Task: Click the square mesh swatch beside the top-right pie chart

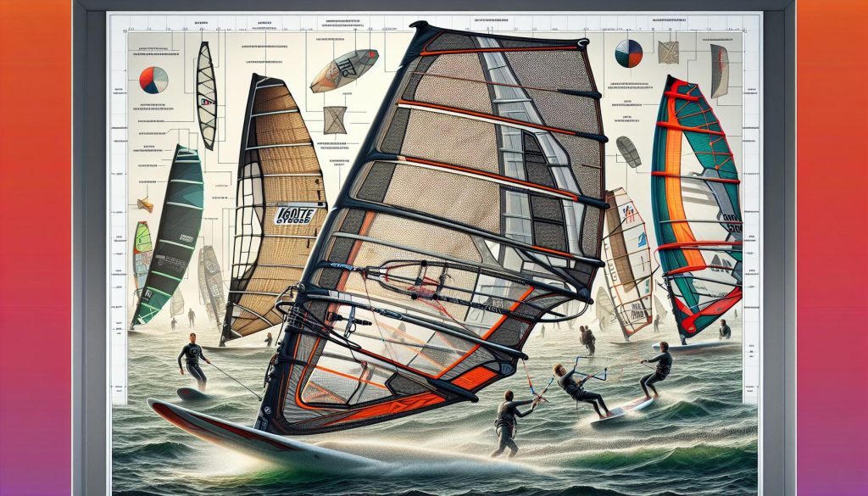Action: 670,53
